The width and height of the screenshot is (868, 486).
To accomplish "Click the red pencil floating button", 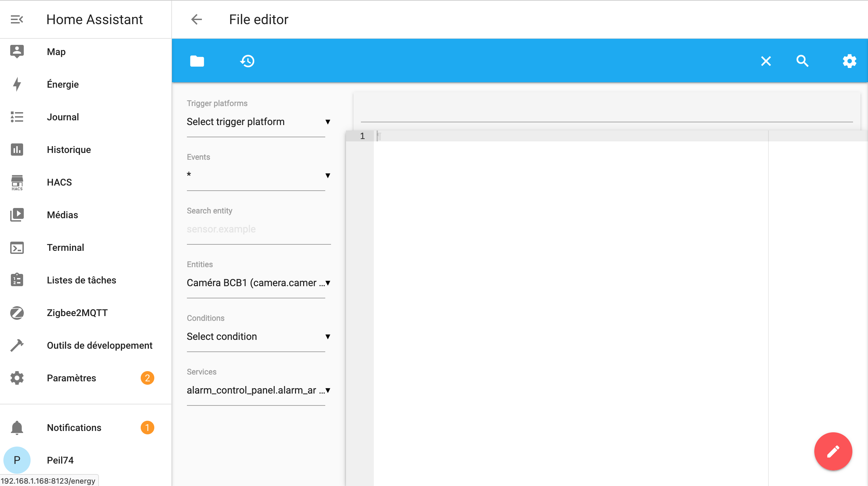I will pos(833,451).
